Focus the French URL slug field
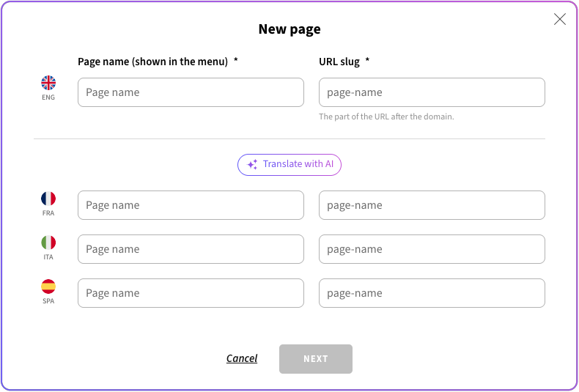This screenshot has height=392, width=579. click(x=432, y=205)
